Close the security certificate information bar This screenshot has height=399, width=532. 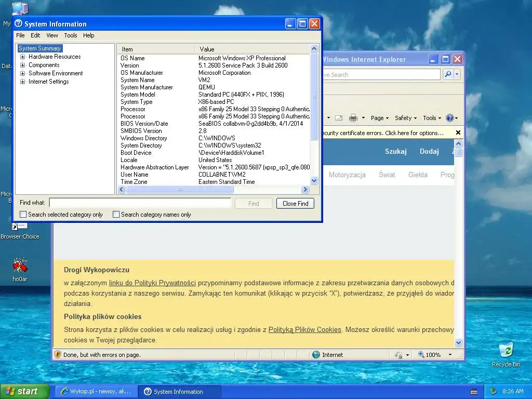458,132
